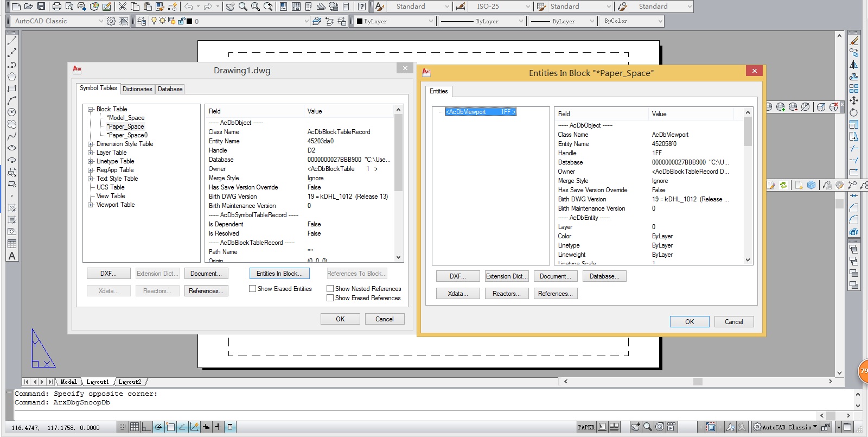Save the drawing with the floppy disk icon
868x437 pixels.
click(x=41, y=7)
